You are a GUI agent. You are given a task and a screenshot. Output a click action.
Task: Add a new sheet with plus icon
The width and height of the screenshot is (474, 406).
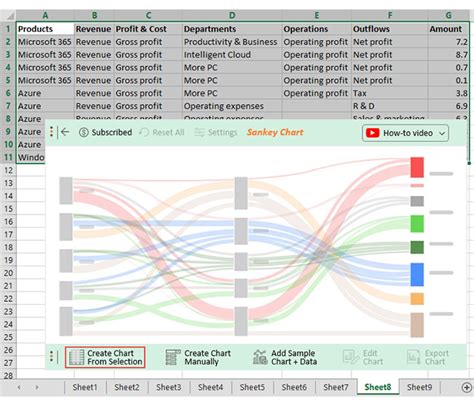[466, 387]
